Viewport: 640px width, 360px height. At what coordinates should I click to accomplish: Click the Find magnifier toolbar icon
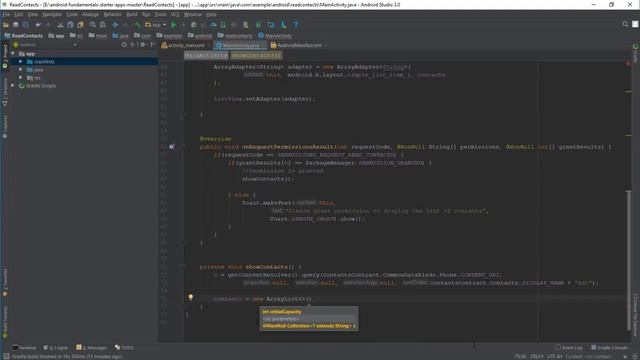93,25
